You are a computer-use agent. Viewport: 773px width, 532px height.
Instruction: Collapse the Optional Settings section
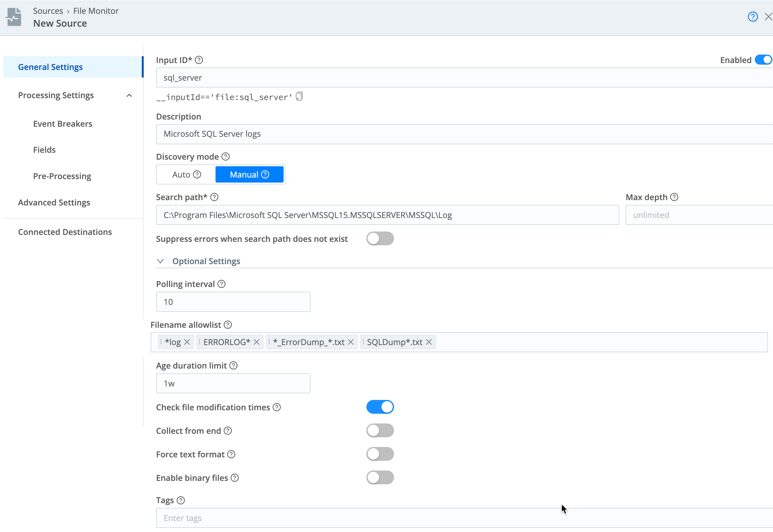pyautogui.click(x=160, y=261)
